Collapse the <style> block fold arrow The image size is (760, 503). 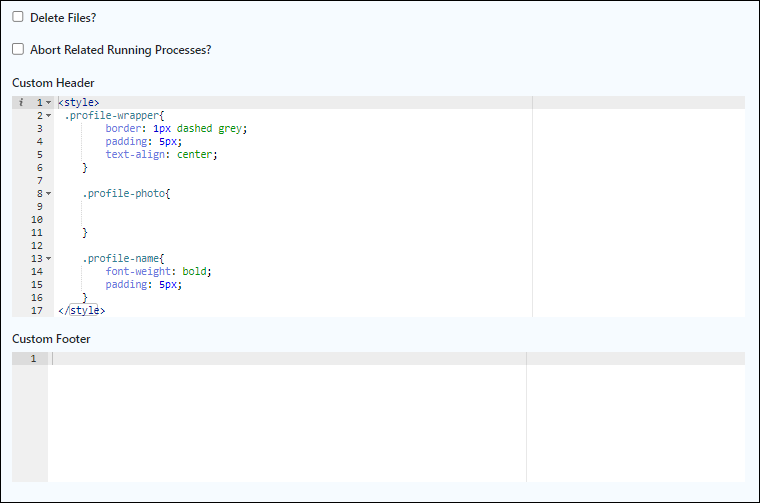[x=48, y=103]
